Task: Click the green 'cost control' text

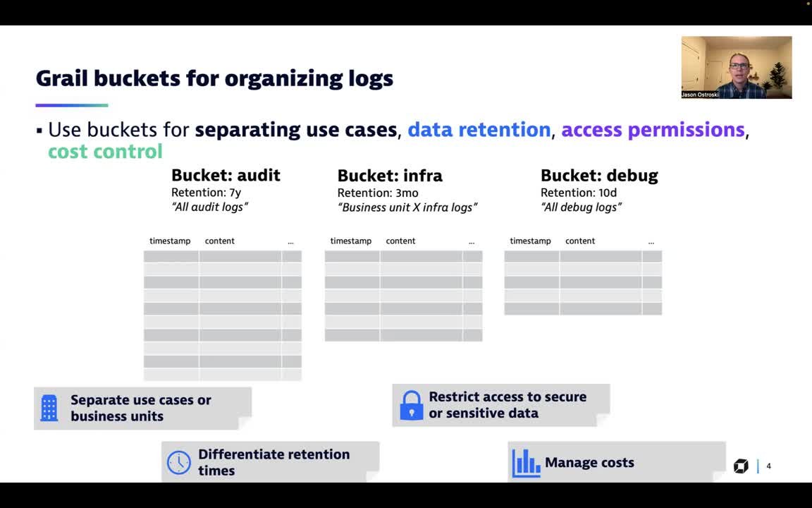Action: coord(105,152)
